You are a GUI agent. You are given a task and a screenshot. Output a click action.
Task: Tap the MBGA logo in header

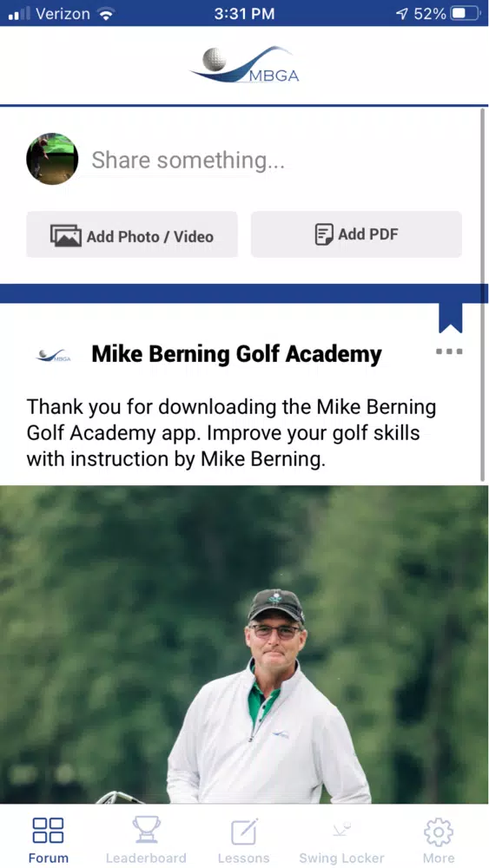[244, 65]
